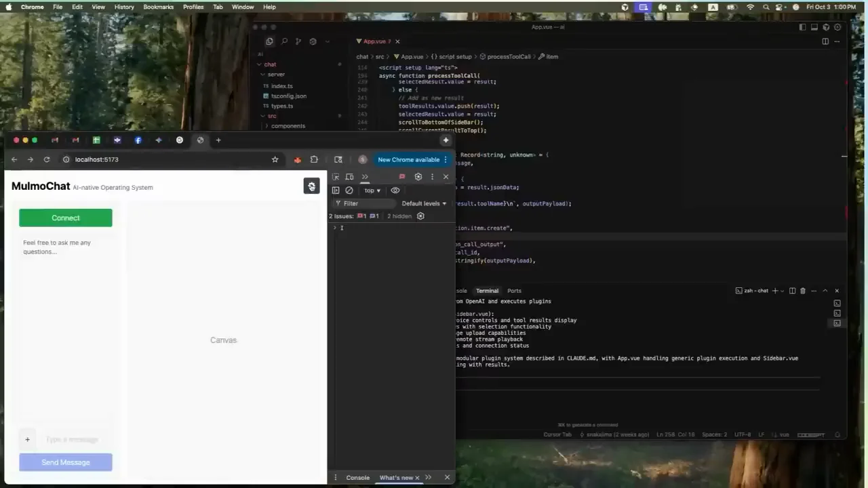This screenshot has height=488, width=868.
Task: Open the console issues settings gear
Action: (x=420, y=216)
